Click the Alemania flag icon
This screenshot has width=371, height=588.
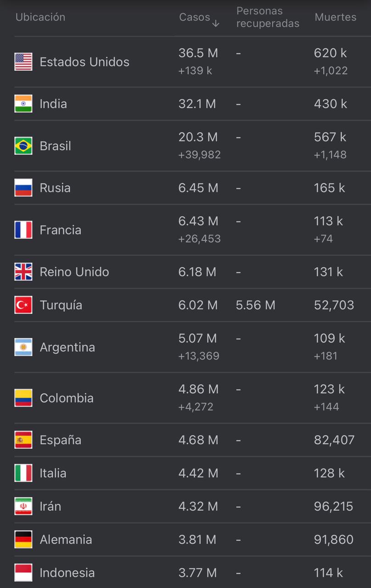23,539
